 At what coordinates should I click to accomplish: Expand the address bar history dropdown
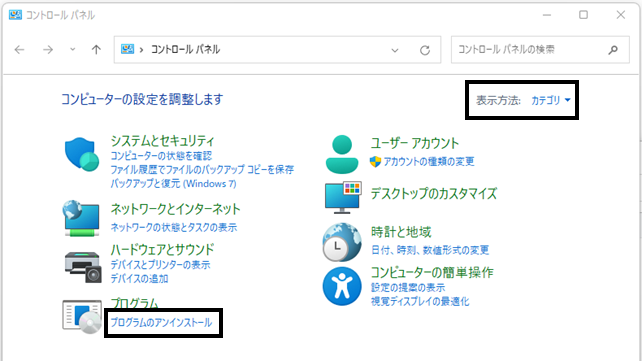[395, 50]
